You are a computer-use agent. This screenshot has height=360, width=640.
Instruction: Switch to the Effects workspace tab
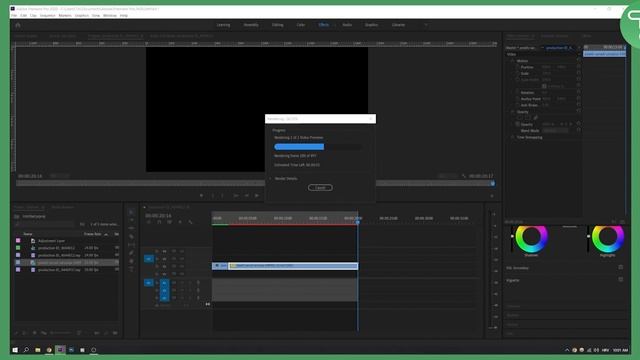[324, 25]
